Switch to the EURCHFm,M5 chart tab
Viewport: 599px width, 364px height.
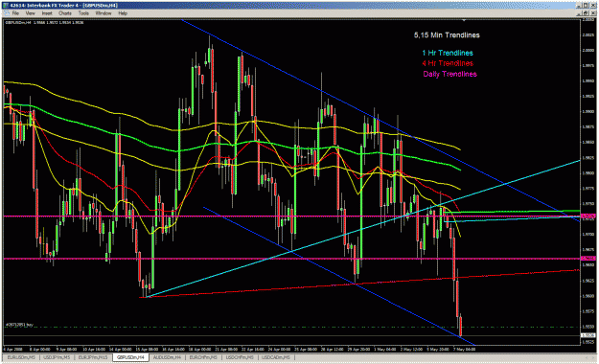coord(203,357)
